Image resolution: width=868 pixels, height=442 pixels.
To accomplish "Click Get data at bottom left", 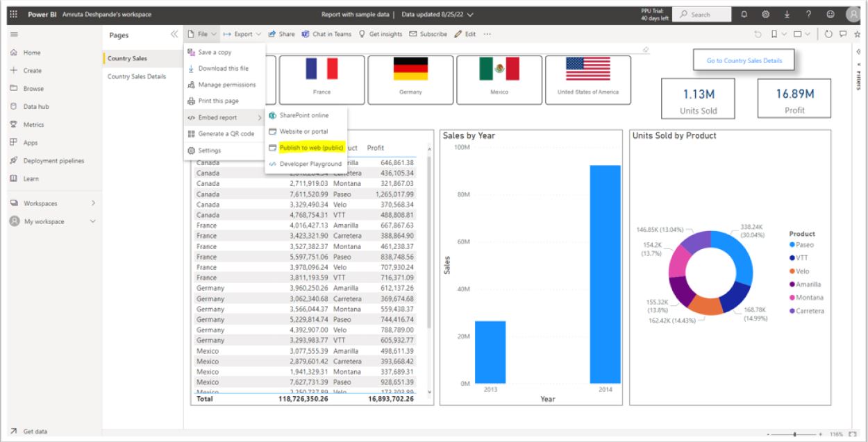I will point(28,432).
